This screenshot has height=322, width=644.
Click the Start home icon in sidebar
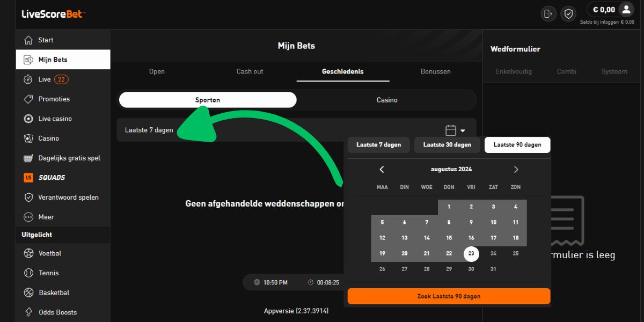pos(28,40)
